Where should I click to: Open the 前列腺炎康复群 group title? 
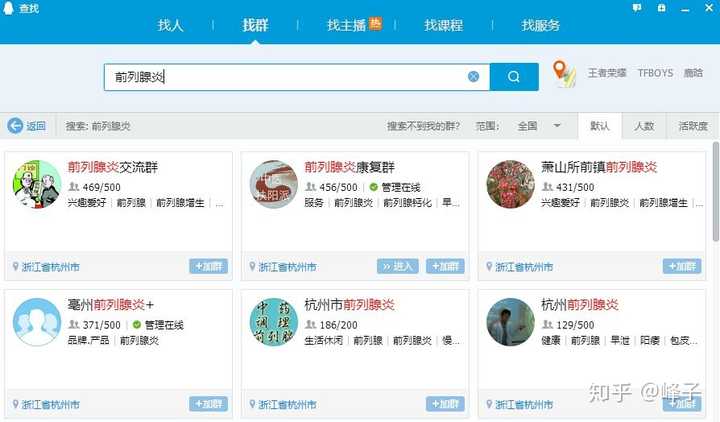[349, 167]
